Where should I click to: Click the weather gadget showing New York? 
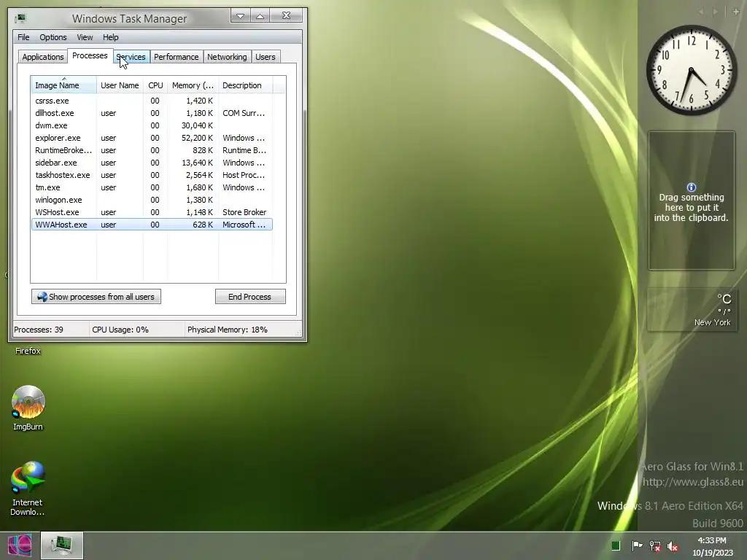click(x=692, y=309)
